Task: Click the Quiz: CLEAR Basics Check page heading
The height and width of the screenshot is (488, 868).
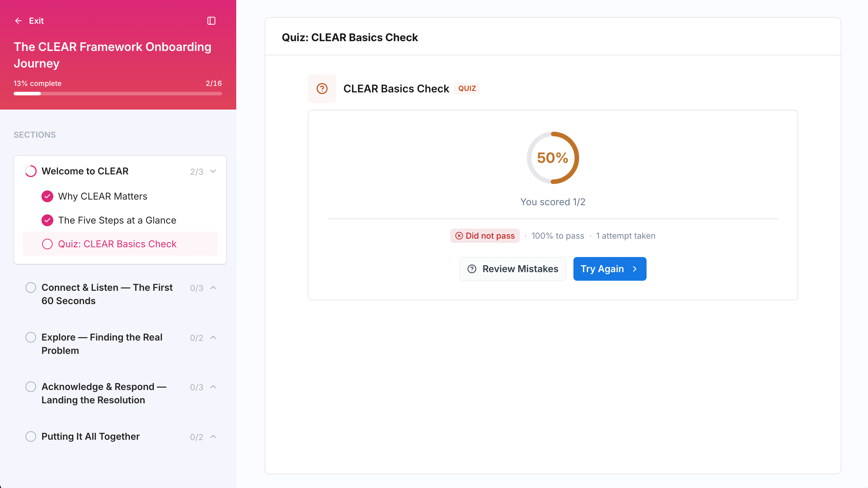Action: 350,37
